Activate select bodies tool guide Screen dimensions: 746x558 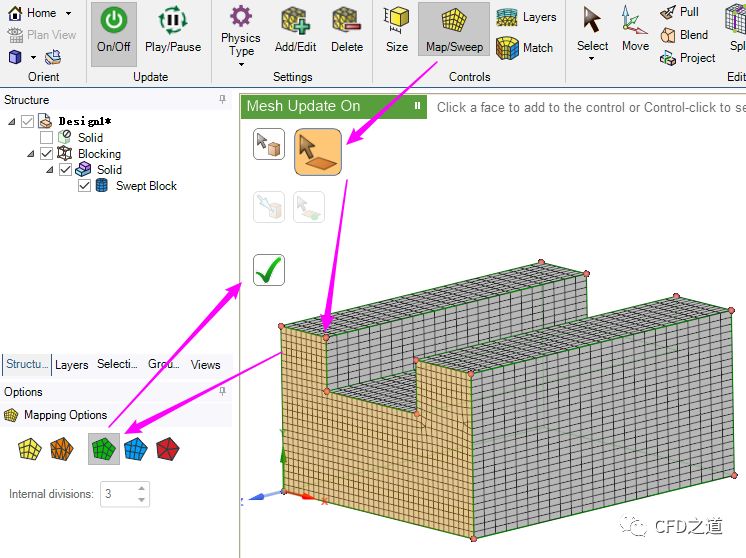269,144
